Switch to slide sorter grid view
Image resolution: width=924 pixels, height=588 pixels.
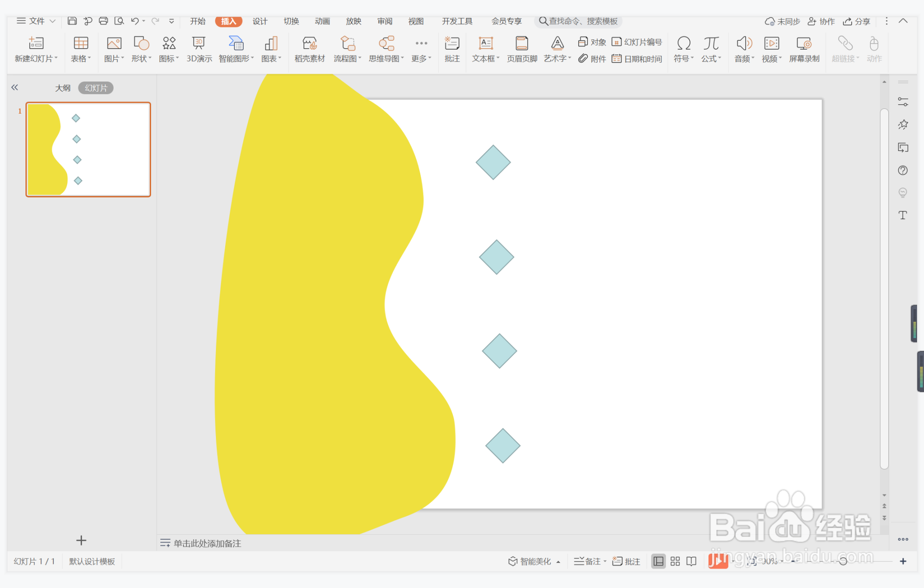[675, 561]
